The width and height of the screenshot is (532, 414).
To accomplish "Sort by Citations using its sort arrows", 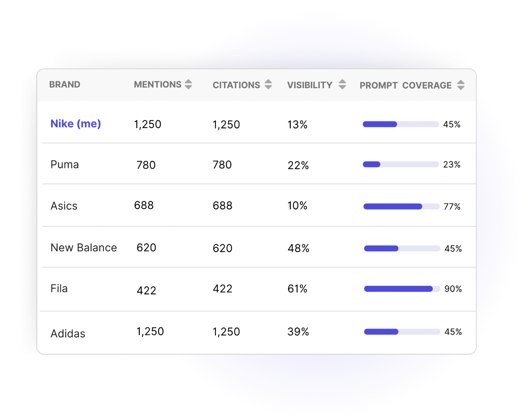I will (268, 84).
